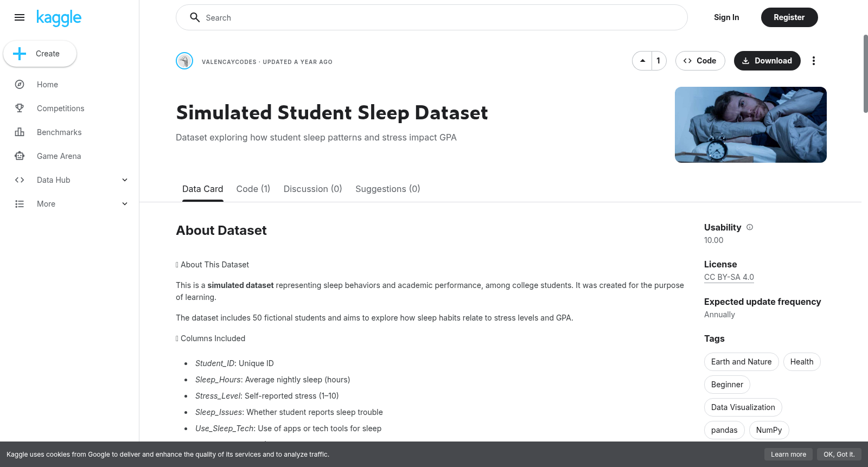This screenshot has height=467, width=868.
Task: Switch to the Code (1) tab
Action: tap(253, 189)
